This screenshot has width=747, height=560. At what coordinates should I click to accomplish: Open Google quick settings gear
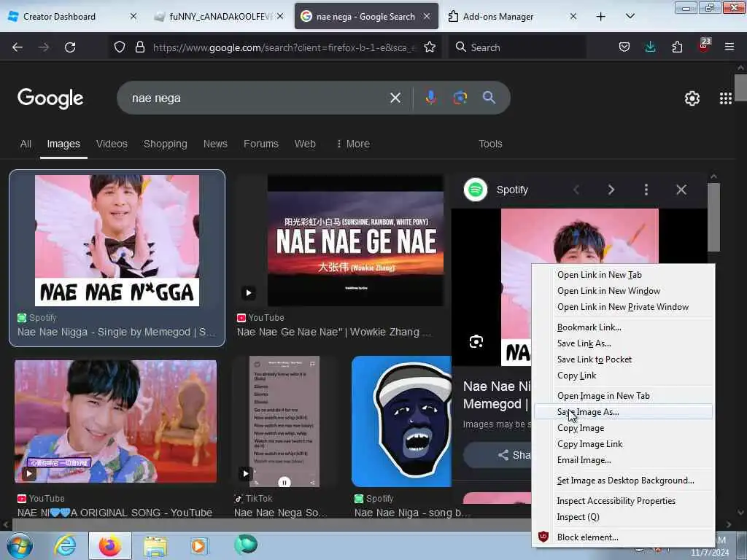[692, 98]
